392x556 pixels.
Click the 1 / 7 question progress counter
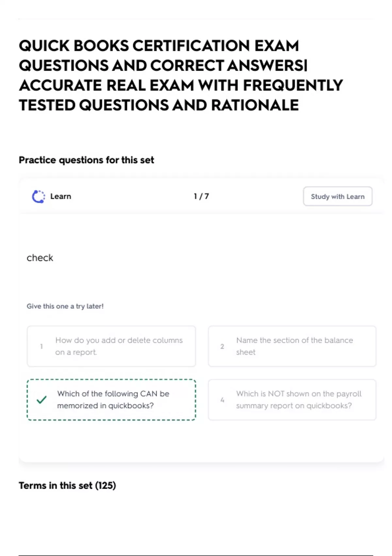point(201,196)
